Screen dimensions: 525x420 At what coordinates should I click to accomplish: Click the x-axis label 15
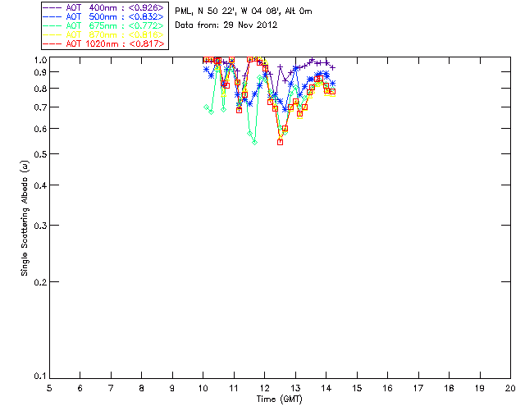(357, 388)
